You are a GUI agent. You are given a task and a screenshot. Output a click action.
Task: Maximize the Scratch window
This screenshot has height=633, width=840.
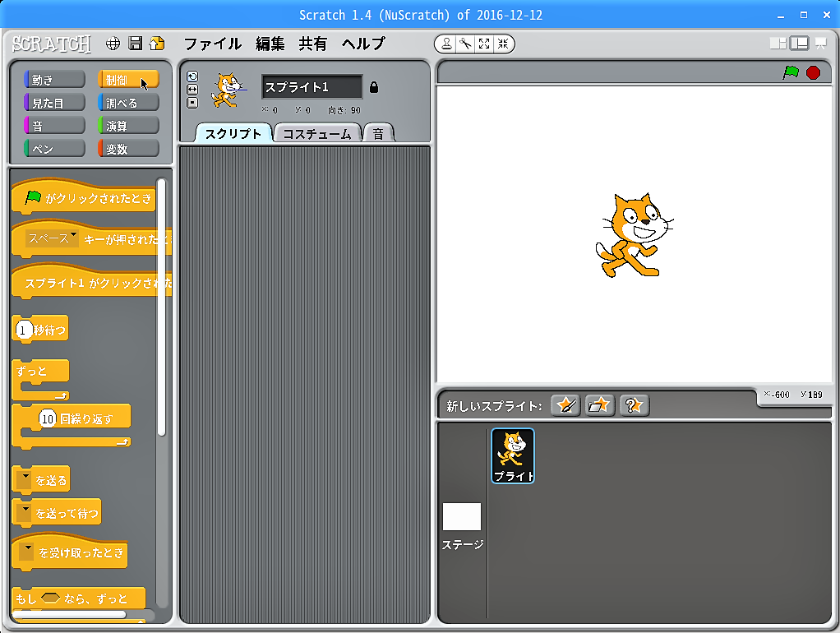(x=804, y=15)
